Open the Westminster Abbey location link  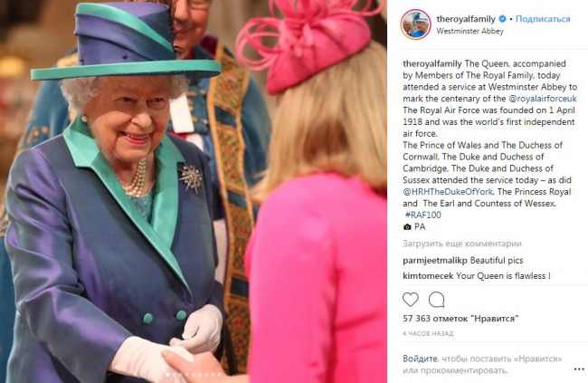click(469, 31)
